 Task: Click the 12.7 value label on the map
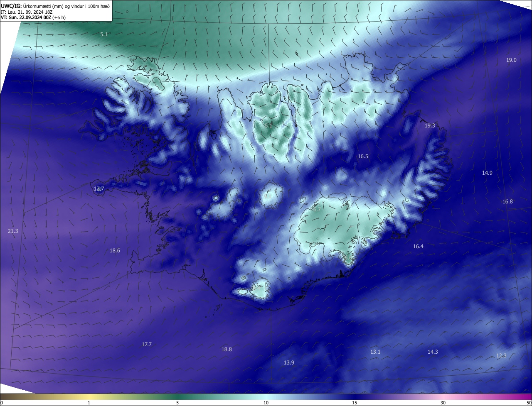click(x=99, y=189)
